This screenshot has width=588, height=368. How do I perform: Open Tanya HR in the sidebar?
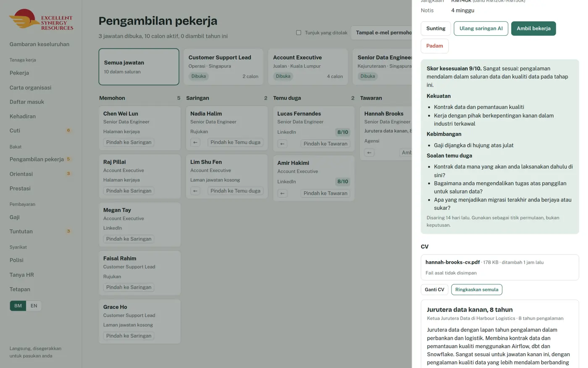(21, 275)
